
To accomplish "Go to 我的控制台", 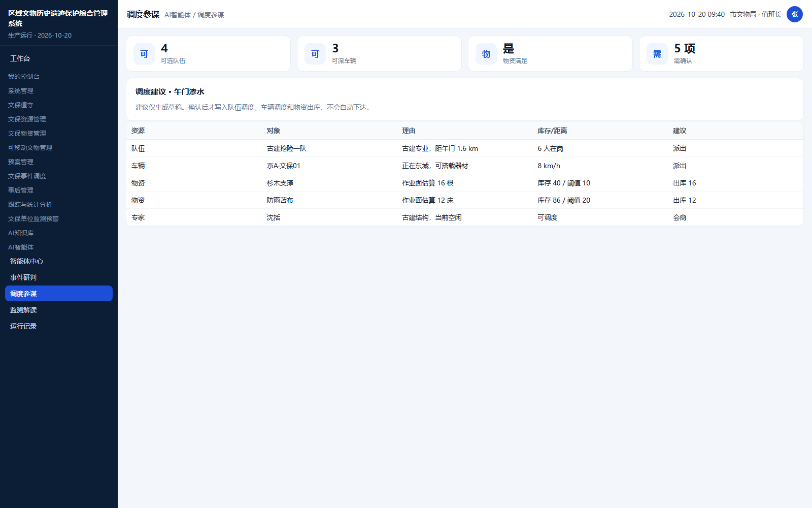I will [24, 77].
